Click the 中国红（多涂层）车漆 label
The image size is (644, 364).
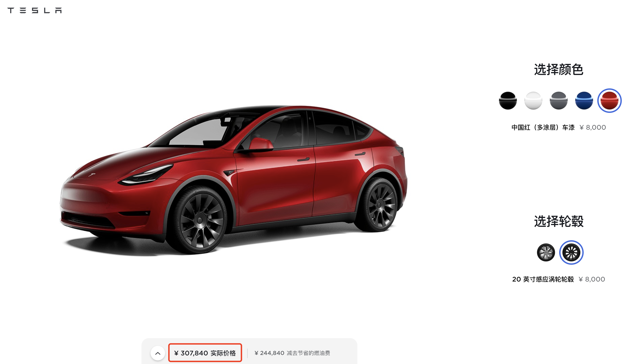543,128
